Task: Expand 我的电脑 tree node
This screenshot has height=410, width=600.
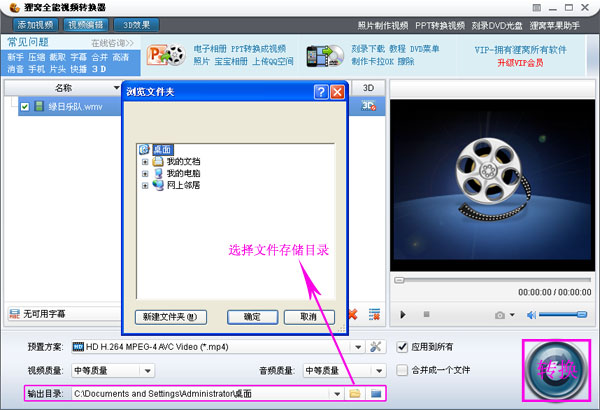Action: click(145, 174)
